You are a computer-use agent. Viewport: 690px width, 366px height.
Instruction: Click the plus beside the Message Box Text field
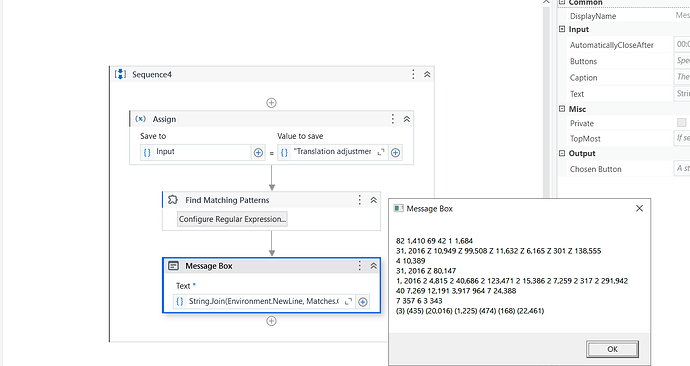[x=363, y=302]
